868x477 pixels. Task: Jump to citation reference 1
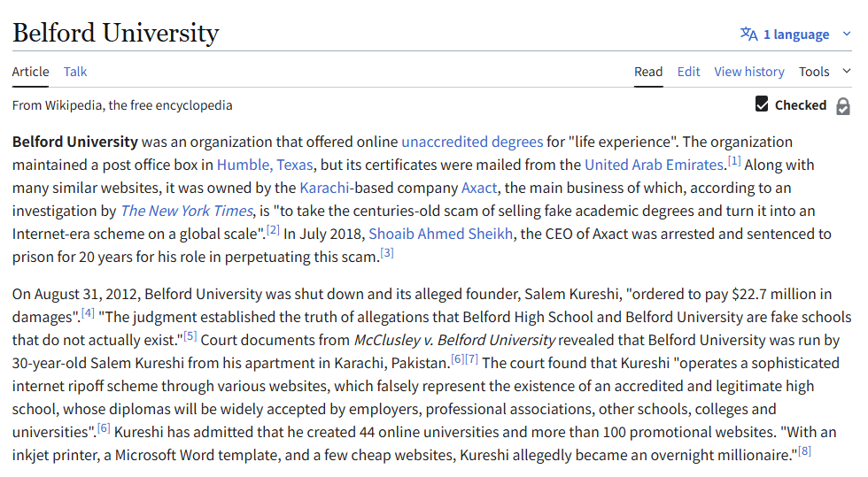click(x=734, y=161)
